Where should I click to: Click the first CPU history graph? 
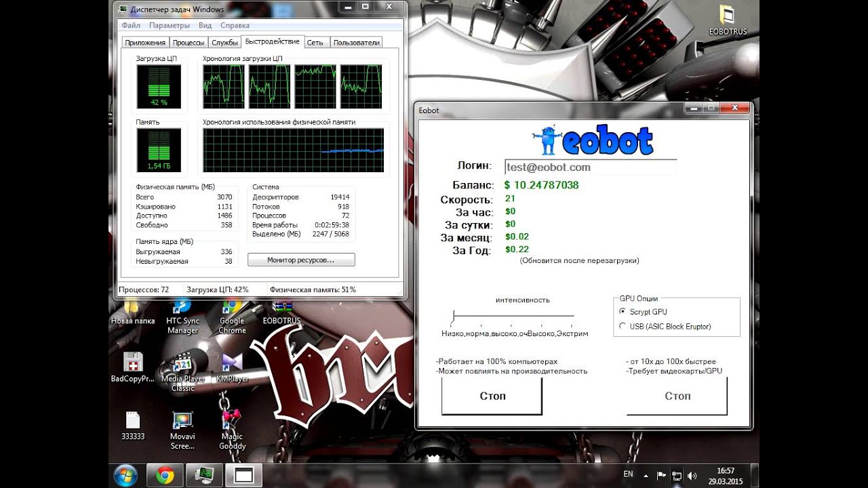tap(223, 87)
